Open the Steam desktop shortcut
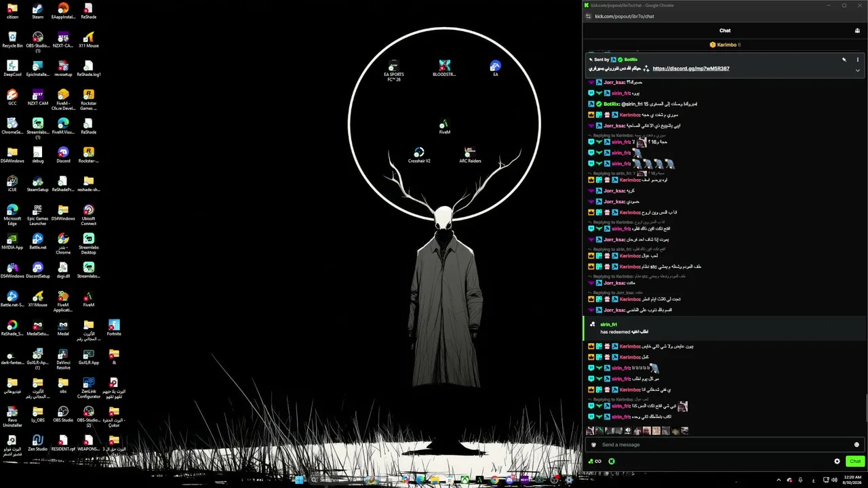 click(x=37, y=11)
